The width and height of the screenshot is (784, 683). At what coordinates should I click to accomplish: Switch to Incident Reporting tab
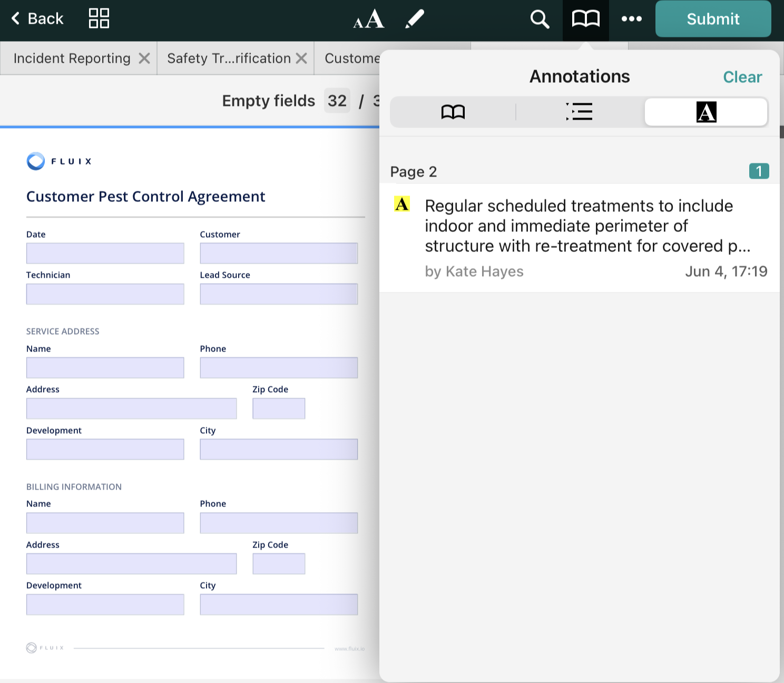click(x=72, y=58)
